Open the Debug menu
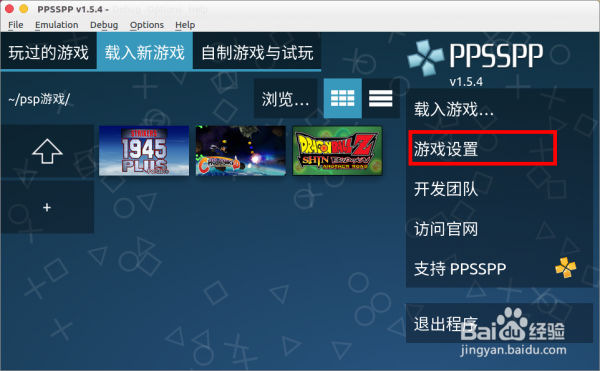This screenshot has width=600, height=371. click(x=104, y=25)
